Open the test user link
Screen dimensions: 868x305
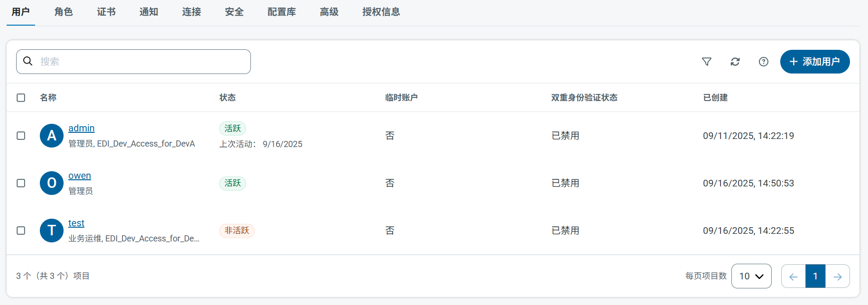coord(76,223)
